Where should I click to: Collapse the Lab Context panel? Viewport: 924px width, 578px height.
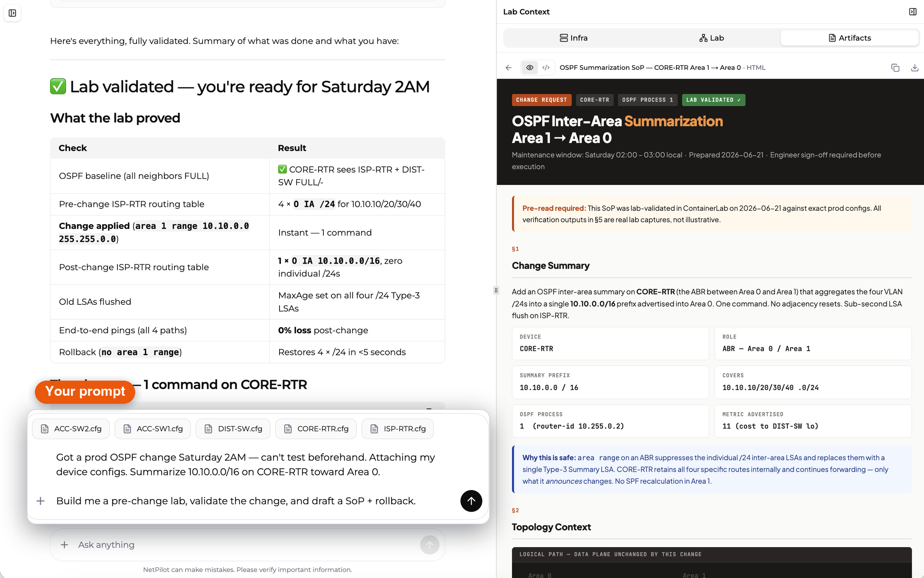(x=912, y=12)
